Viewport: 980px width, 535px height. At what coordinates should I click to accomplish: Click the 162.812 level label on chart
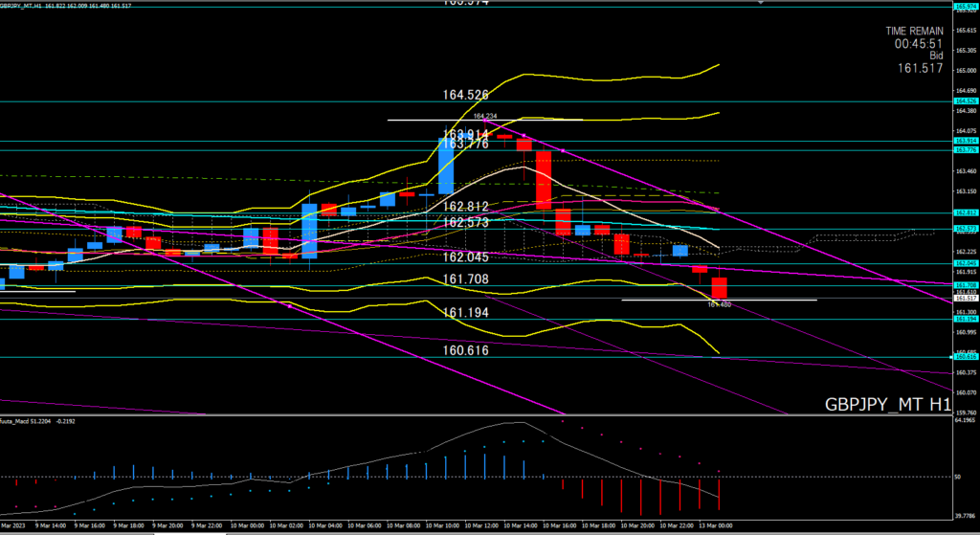coord(466,207)
